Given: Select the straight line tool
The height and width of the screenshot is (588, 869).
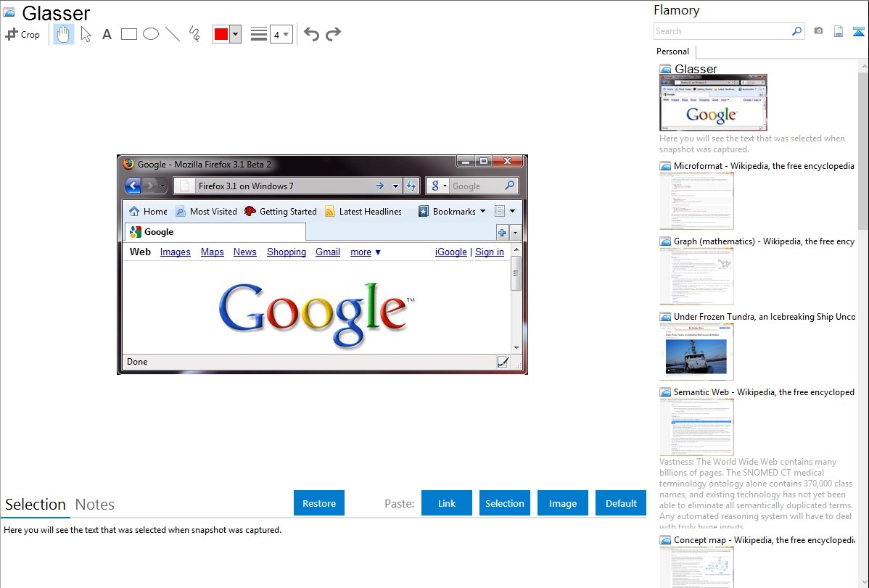Looking at the screenshot, I should point(173,34).
